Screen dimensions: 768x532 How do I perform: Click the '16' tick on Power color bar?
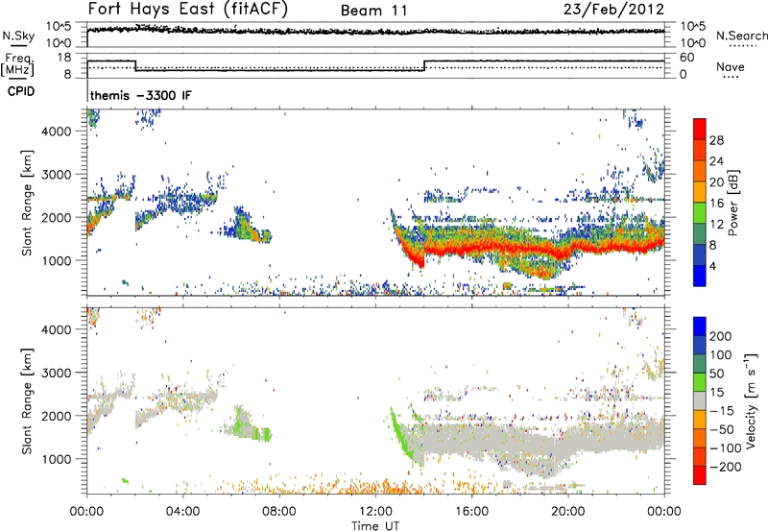(x=716, y=204)
